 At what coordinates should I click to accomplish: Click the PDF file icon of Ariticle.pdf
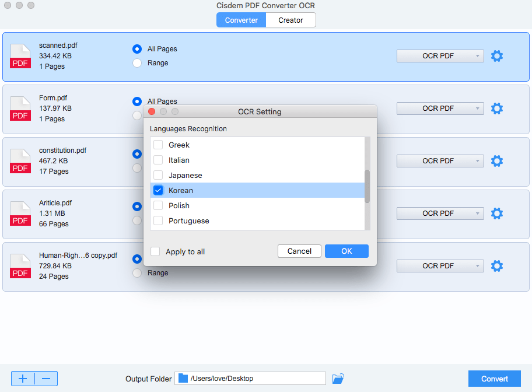(x=20, y=214)
